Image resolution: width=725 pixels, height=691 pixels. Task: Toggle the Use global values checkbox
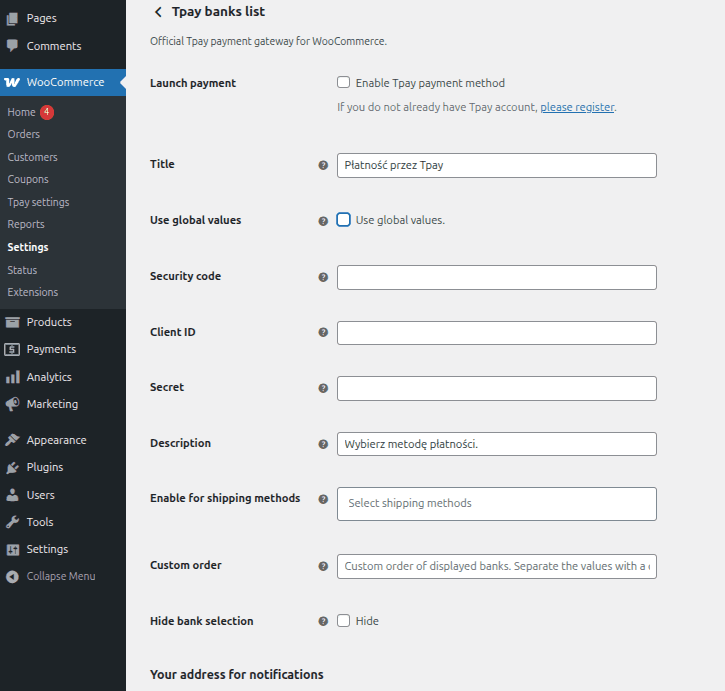pos(344,220)
